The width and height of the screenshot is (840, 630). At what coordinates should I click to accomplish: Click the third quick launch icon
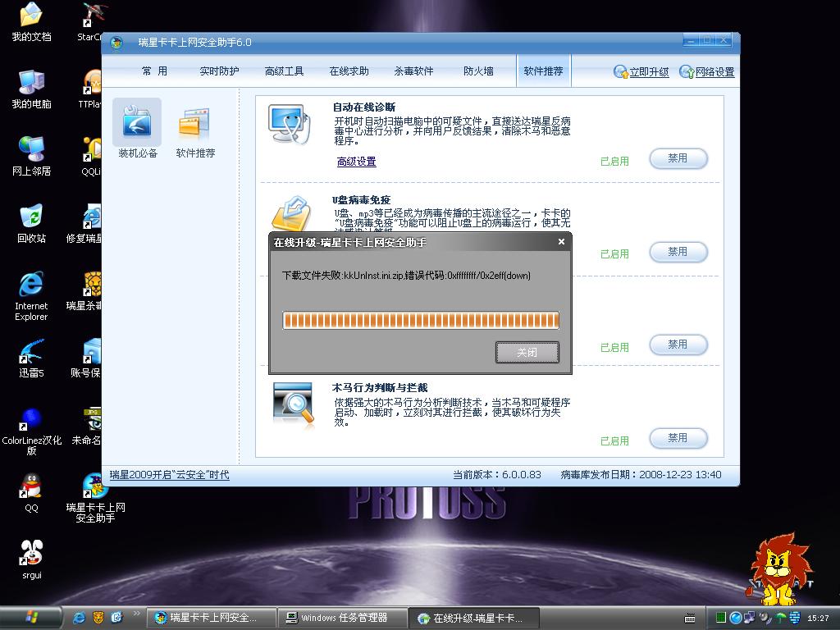coord(116,618)
